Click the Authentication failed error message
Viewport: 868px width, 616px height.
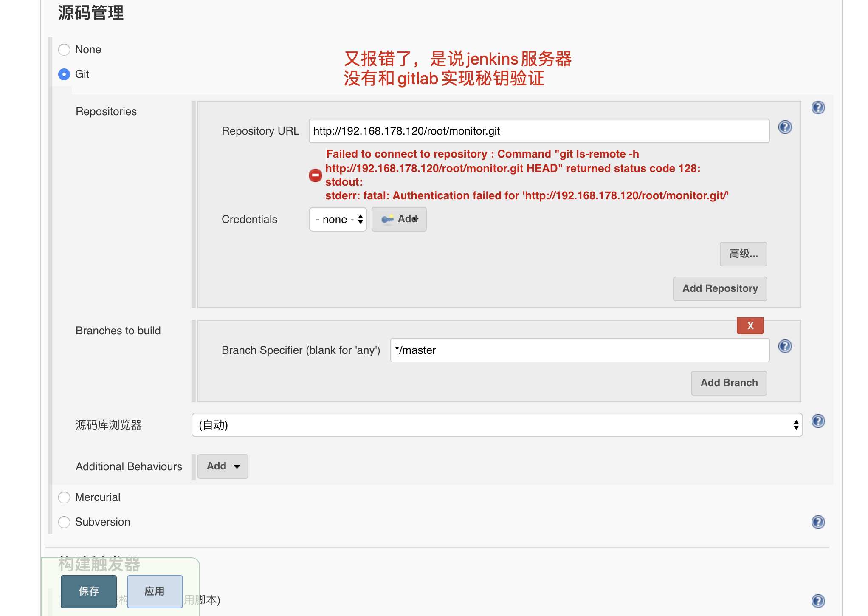pos(527,195)
